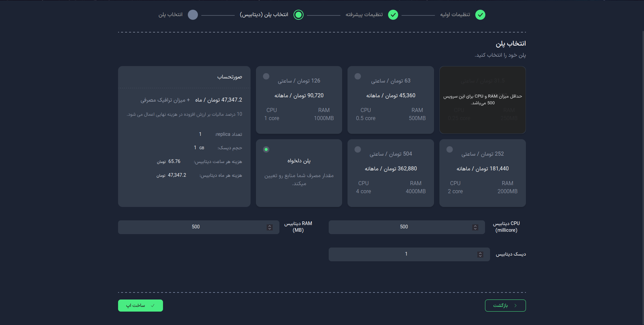Click the 45,360 تومان / ماهانه price
The width and height of the screenshot is (644, 325).
(x=391, y=96)
